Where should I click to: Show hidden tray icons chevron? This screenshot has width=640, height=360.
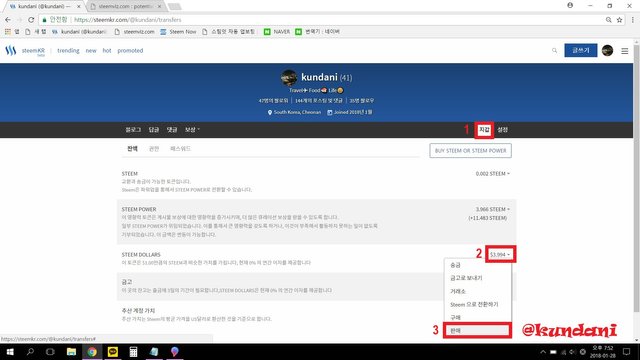[x=543, y=352]
